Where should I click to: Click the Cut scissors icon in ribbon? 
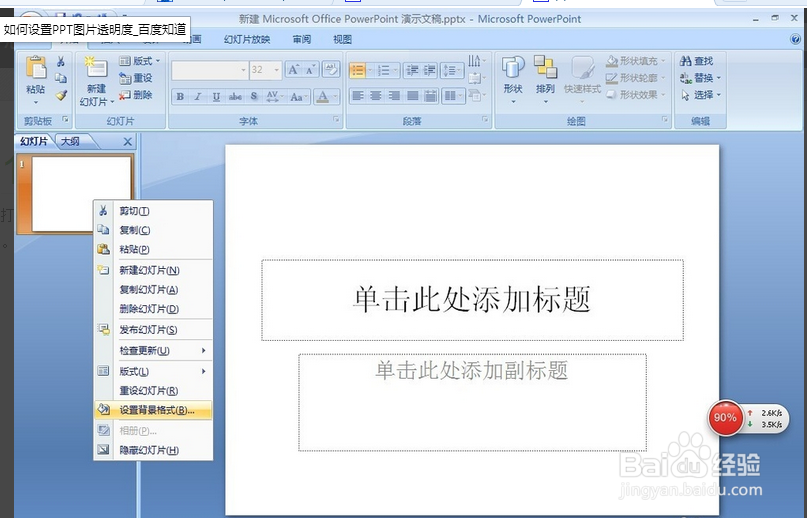click(61, 62)
